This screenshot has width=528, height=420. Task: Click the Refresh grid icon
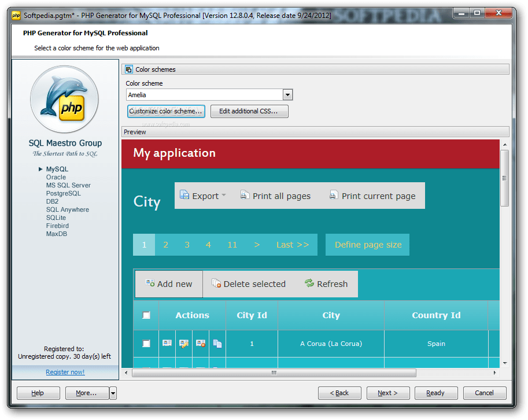310,283
